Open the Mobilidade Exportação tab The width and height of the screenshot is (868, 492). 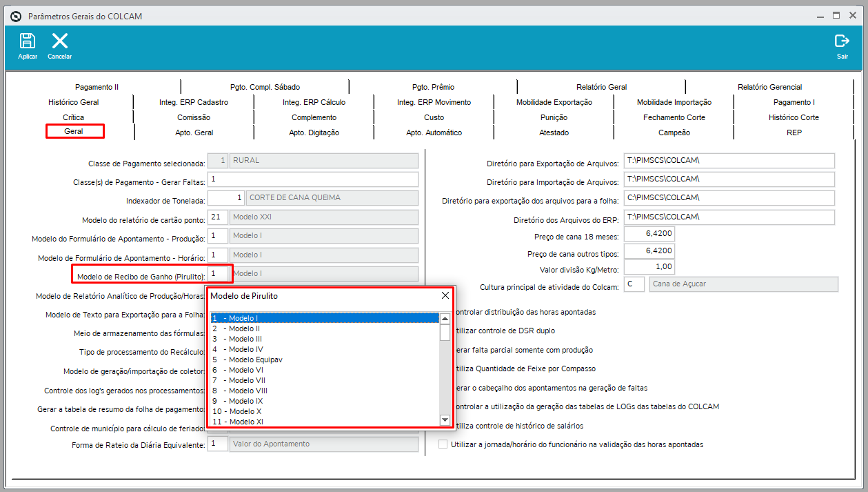pyautogui.click(x=554, y=102)
